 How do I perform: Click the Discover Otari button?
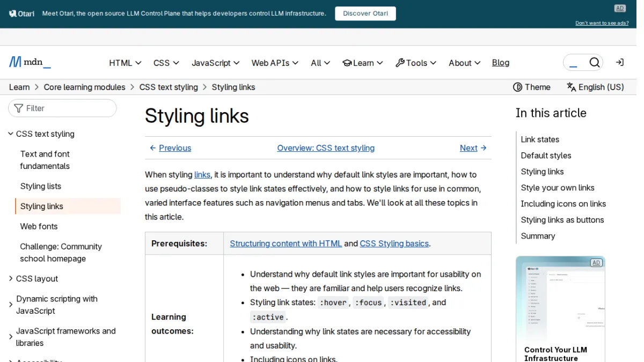click(x=365, y=13)
